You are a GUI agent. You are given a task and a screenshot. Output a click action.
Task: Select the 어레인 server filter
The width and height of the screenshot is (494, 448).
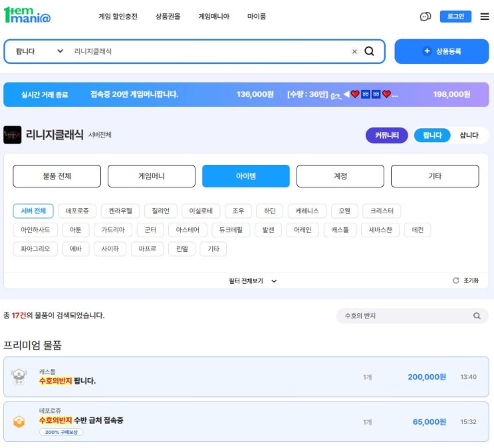tap(303, 230)
